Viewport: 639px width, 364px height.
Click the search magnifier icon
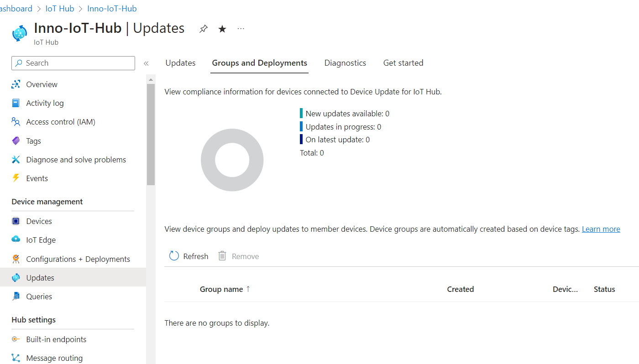(19, 63)
